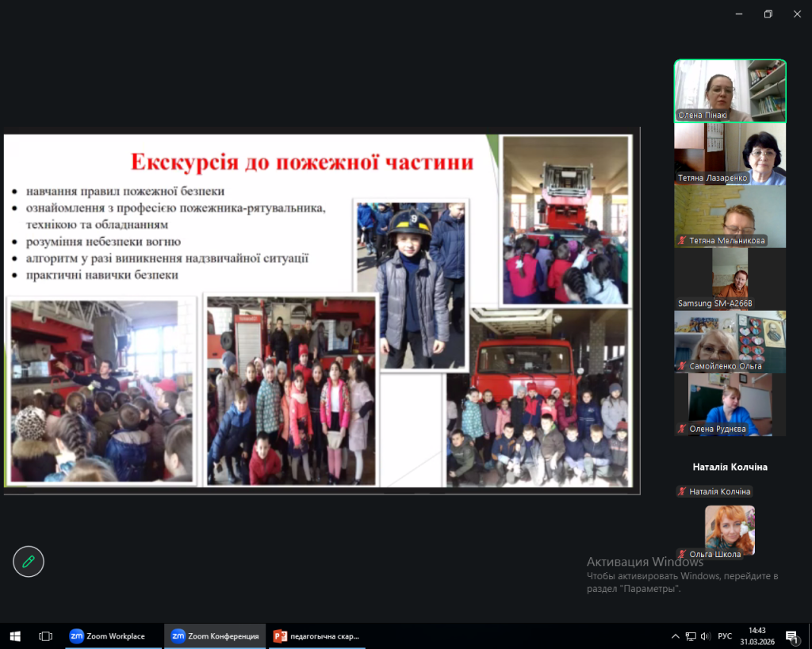Click the volume speaker tray icon
Image resolution: width=812 pixels, height=649 pixels.
705,636
